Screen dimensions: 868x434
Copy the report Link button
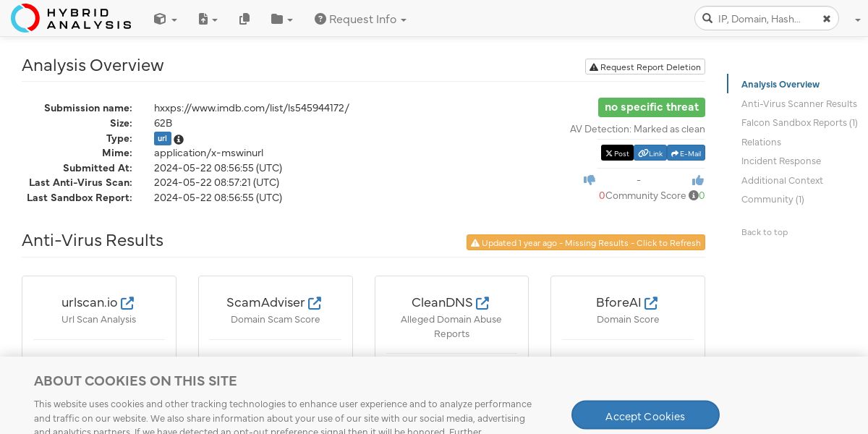(650, 153)
